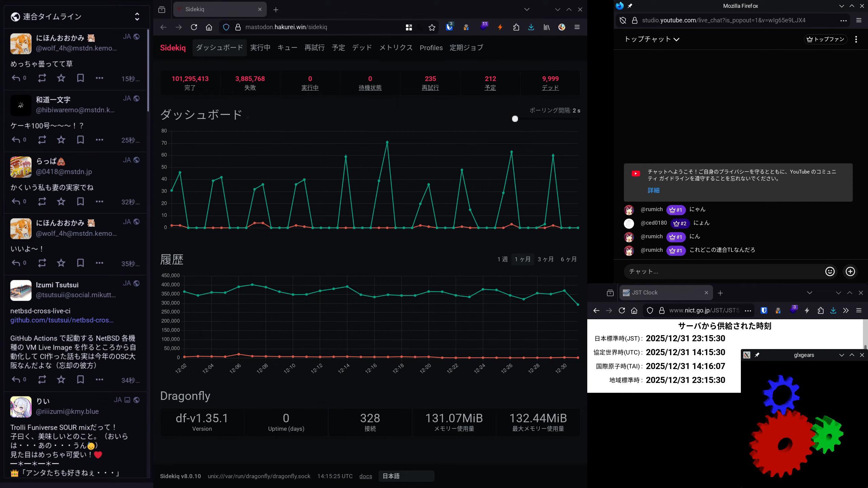Expand the 連合タイムライン column switcher
The image size is (868, 488).
(x=137, y=17)
